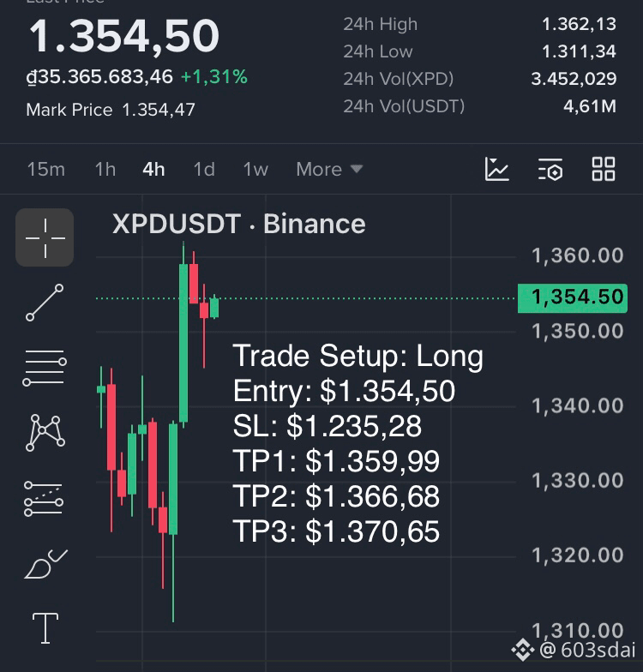Select the XABCD pattern drawing tool
Viewport: 643px width, 672px height.
[x=45, y=432]
